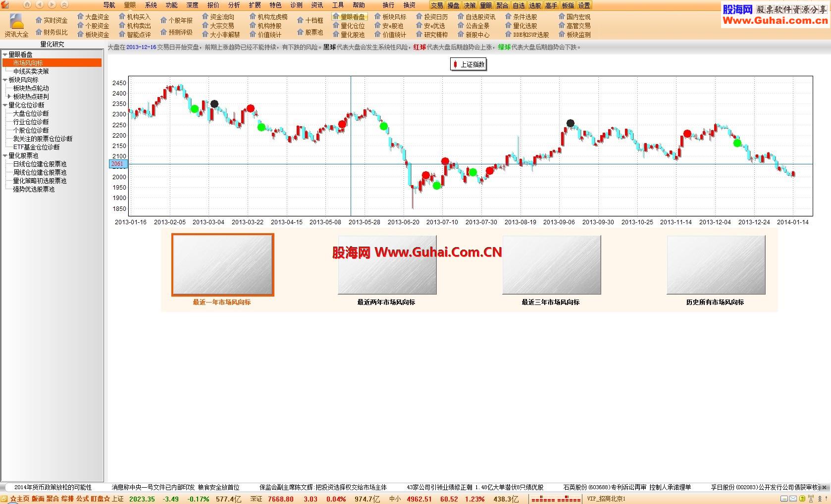
Task: Open 实时资金 toolbar item
Action: pos(52,20)
